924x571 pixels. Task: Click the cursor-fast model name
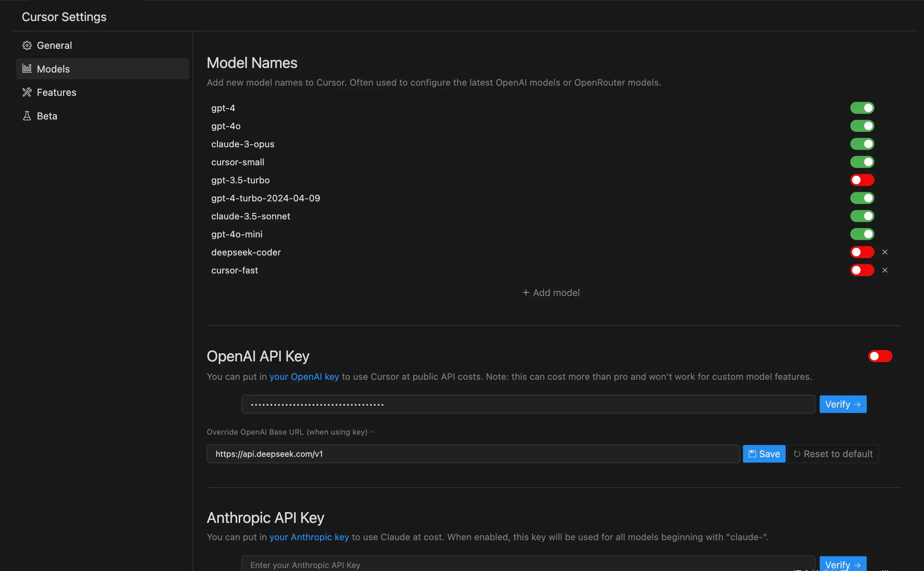coord(234,270)
